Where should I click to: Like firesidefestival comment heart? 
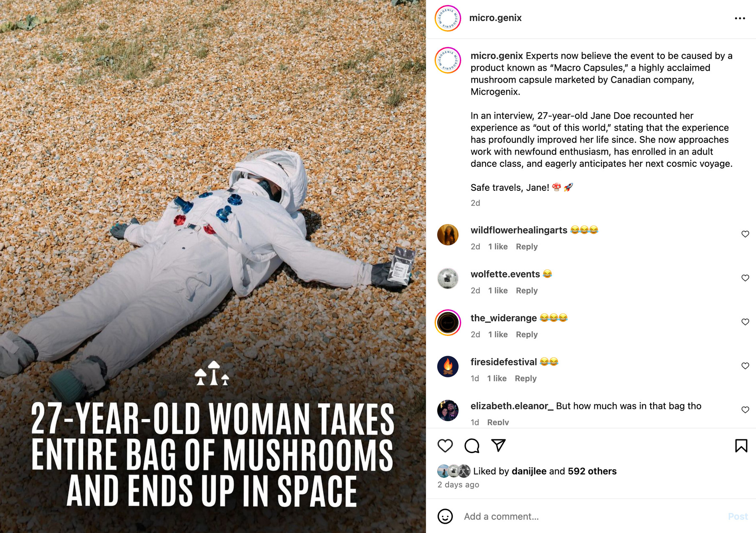point(745,366)
